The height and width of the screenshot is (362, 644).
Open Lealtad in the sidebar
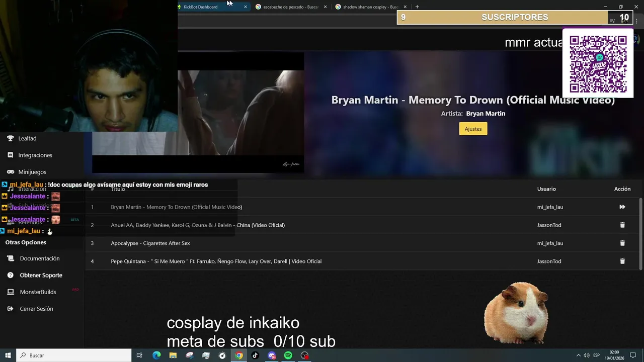click(x=27, y=138)
